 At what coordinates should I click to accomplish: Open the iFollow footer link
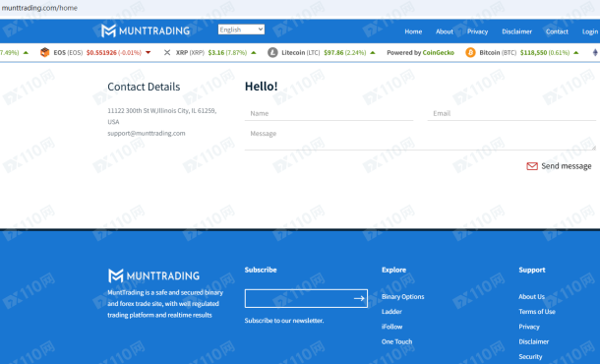[391, 327]
